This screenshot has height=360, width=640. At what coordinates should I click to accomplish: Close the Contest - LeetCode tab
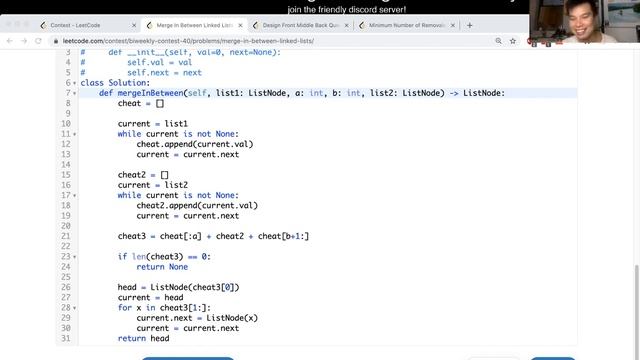coord(134,25)
